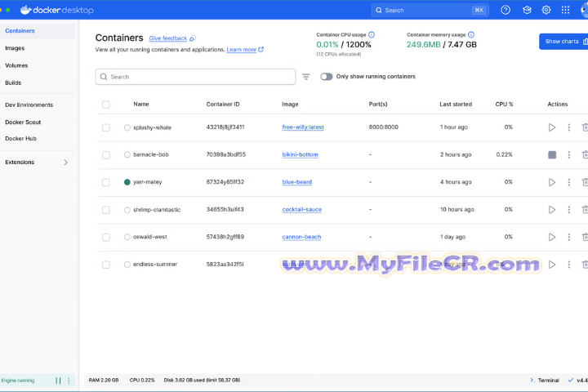588x392 pixels.
Task: Click the header Search box
Action: 430,10
